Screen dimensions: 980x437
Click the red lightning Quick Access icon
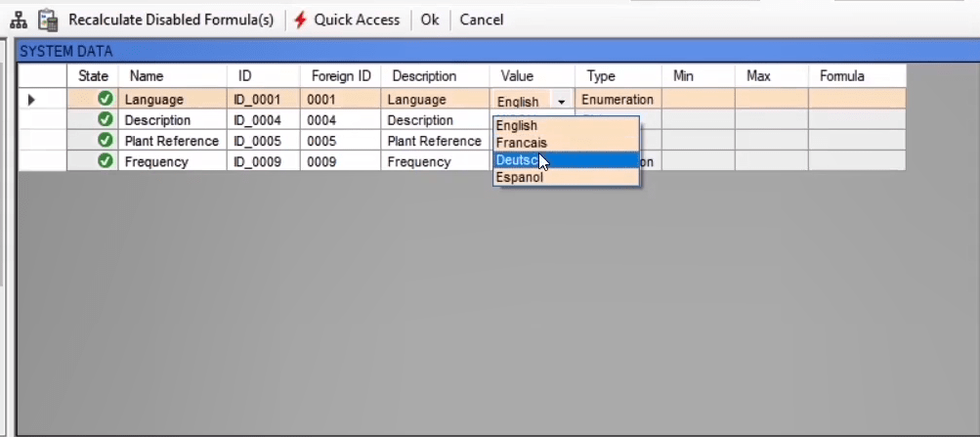coord(301,20)
